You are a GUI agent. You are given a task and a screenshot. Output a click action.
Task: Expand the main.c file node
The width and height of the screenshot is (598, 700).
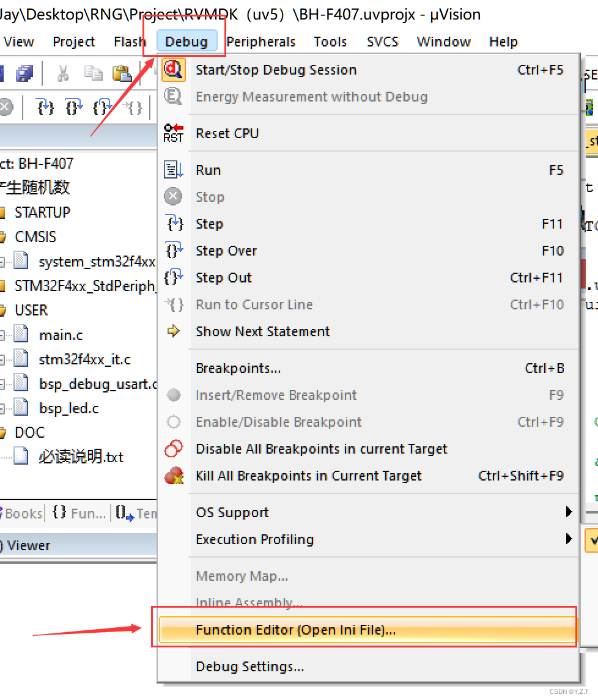[2, 335]
